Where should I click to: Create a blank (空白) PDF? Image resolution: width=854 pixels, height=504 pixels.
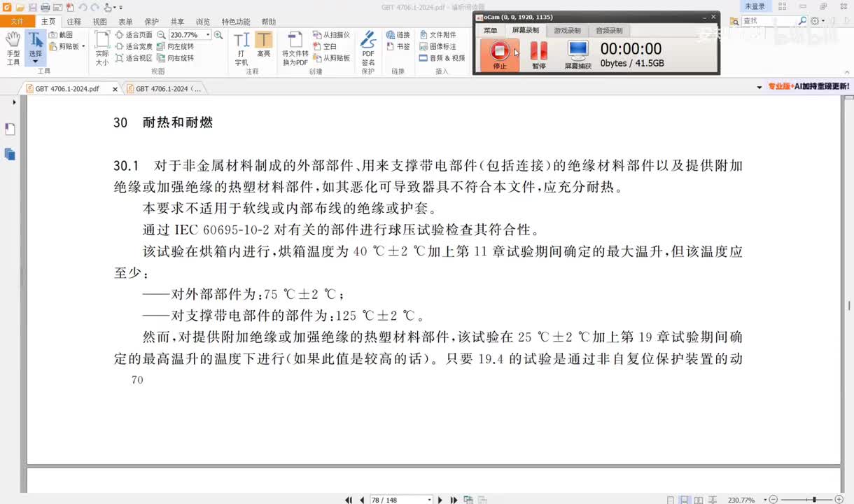(x=325, y=46)
